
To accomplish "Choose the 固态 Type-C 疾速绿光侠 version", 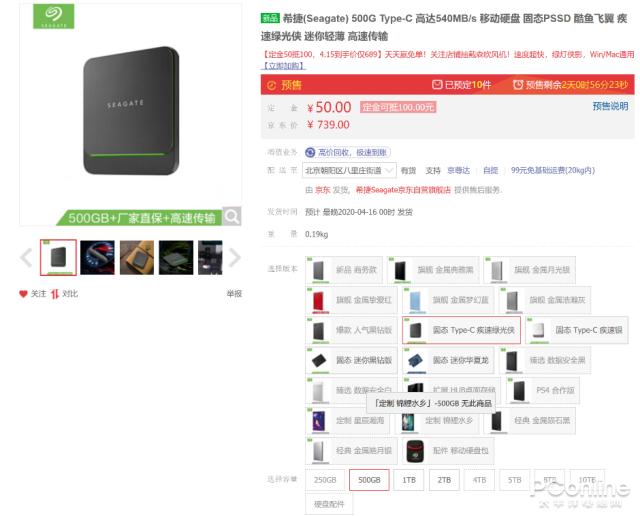I will pos(461,330).
